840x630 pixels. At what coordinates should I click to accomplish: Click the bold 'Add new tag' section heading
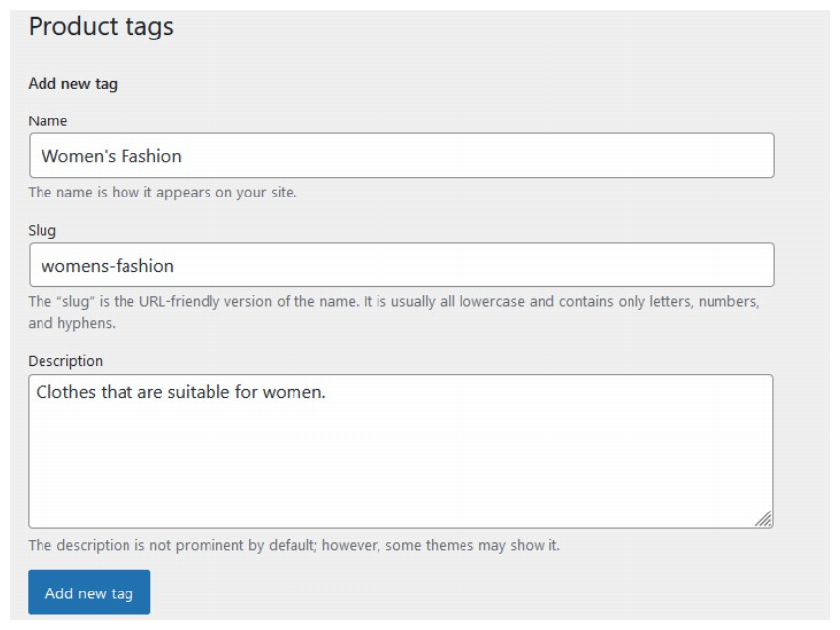73,83
